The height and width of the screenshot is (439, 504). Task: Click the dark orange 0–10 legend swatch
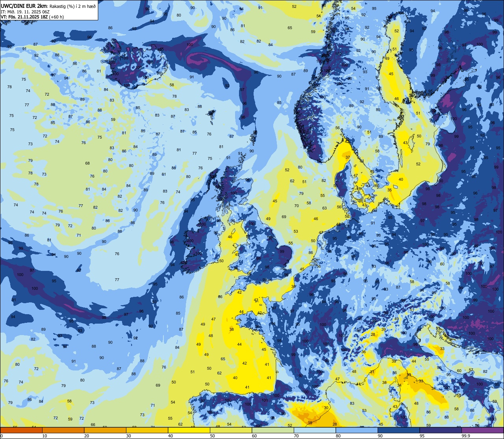point(21,430)
